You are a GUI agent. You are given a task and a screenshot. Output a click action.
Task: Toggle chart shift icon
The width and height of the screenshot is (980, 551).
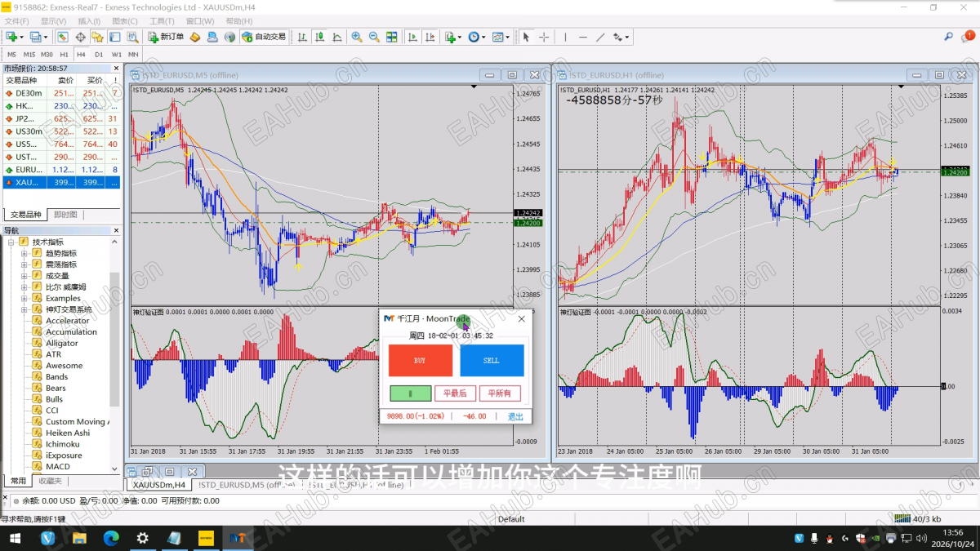pyautogui.click(x=430, y=37)
